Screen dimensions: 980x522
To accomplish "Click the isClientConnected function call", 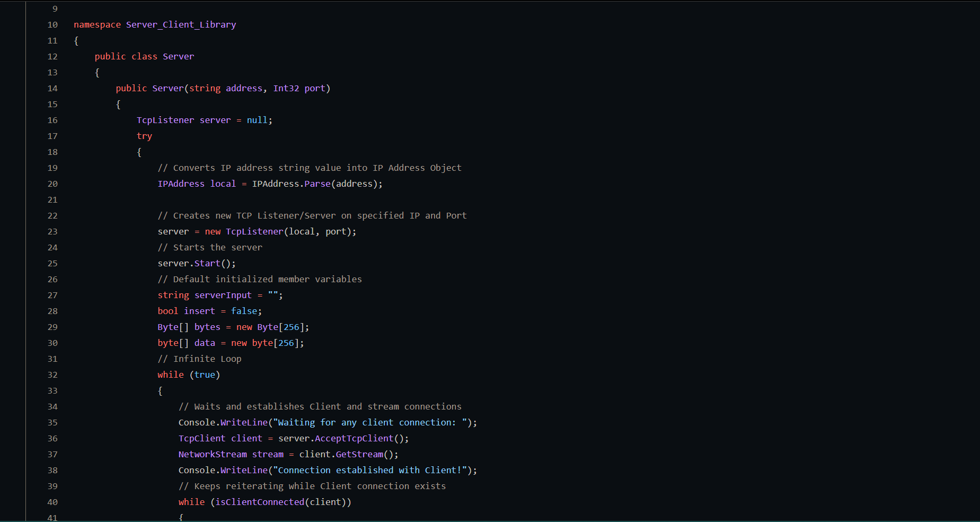I will [x=260, y=502].
